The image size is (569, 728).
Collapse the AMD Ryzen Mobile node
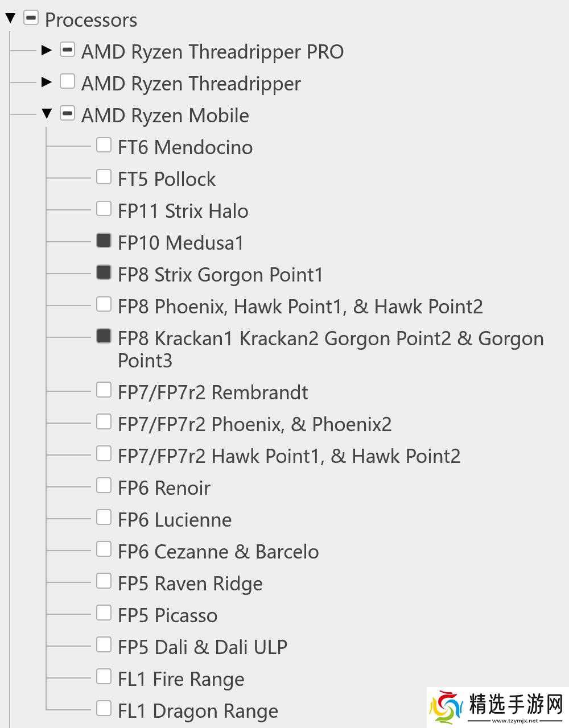pyautogui.click(x=47, y=114)
